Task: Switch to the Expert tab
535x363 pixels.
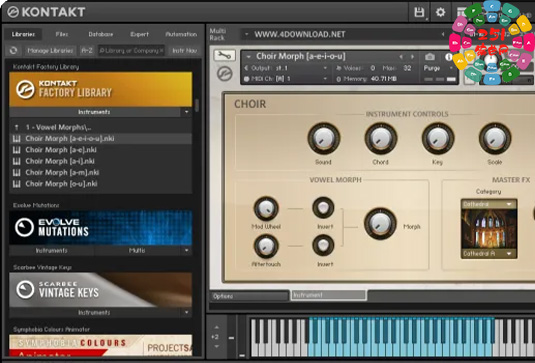Action: tap(139, 34)
